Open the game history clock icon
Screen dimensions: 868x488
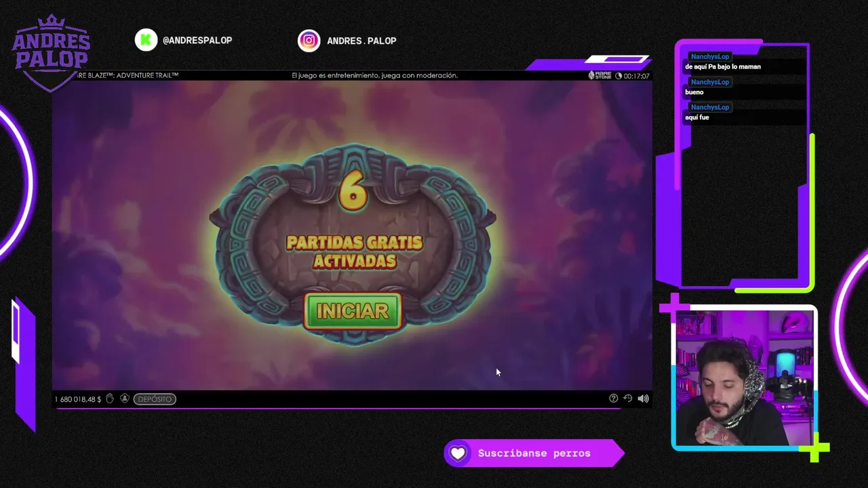[628, 399]
